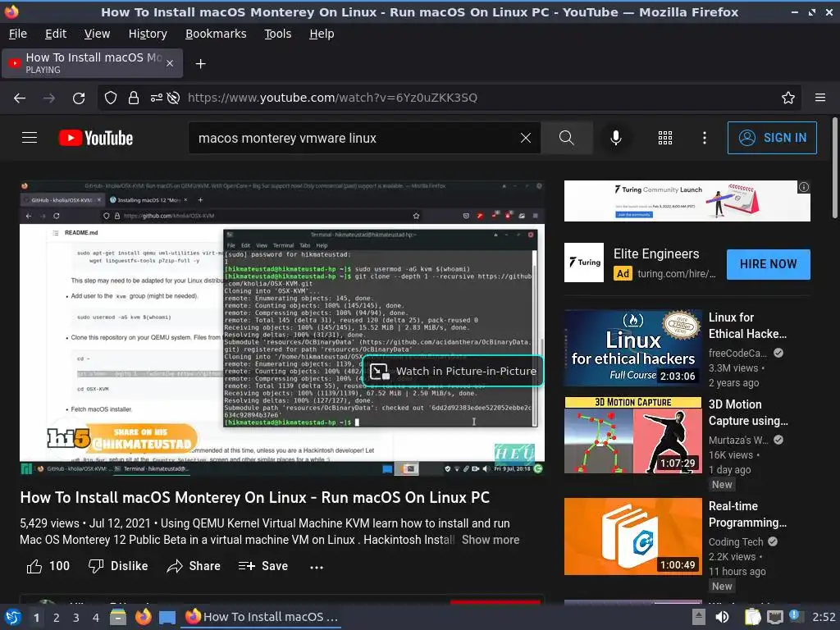Go to the YouTube home logo
Viewport: 840px width, 630px height.
pos(96,138)
